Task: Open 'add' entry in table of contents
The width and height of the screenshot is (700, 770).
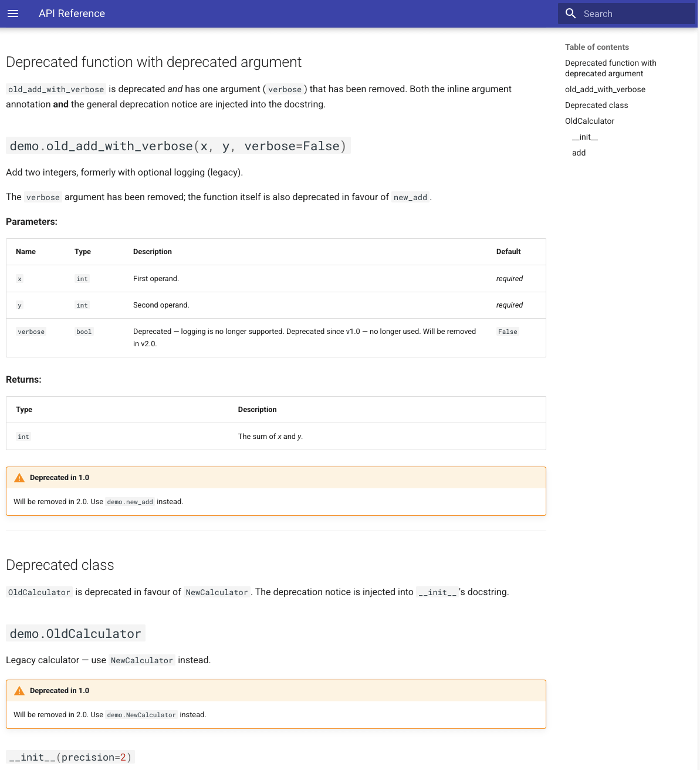Action: point(579,153)
